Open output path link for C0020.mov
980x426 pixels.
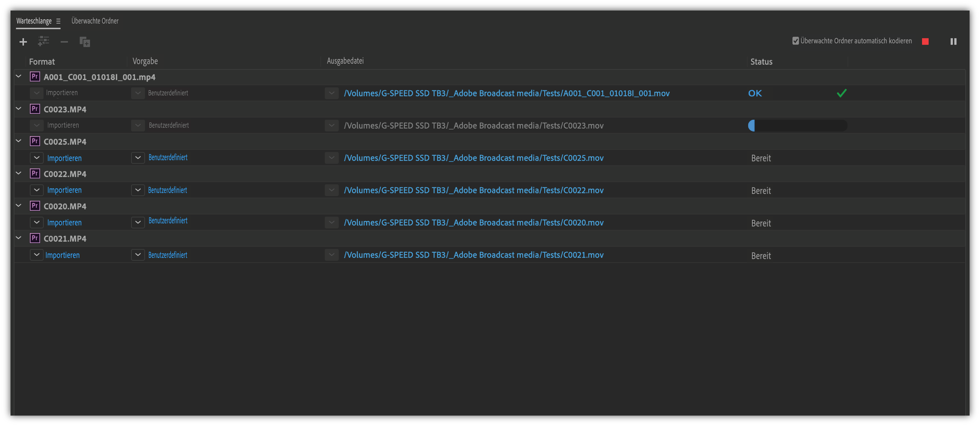(473, 223)
